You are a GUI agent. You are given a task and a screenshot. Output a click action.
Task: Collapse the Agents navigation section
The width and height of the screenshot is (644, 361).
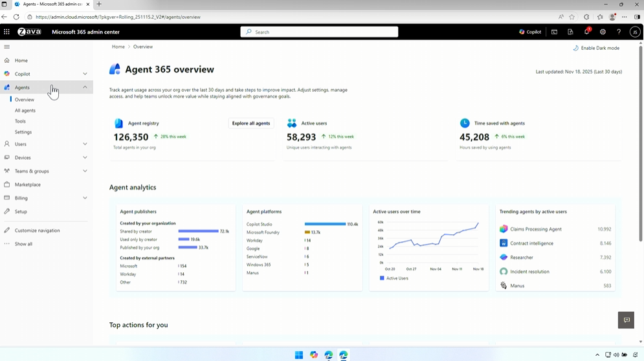point(85,87)
